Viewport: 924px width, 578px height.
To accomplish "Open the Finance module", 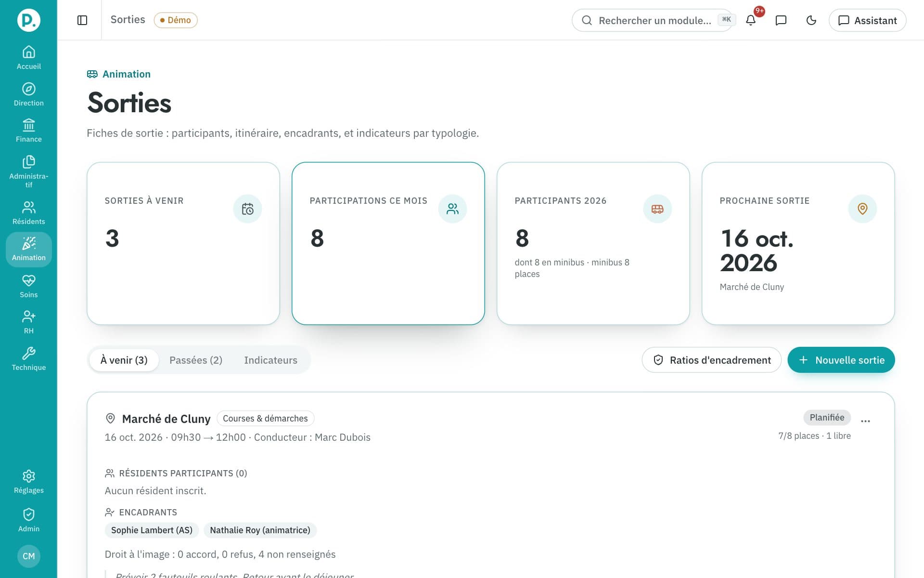I will pyautogui.click(x=28, y=131).
